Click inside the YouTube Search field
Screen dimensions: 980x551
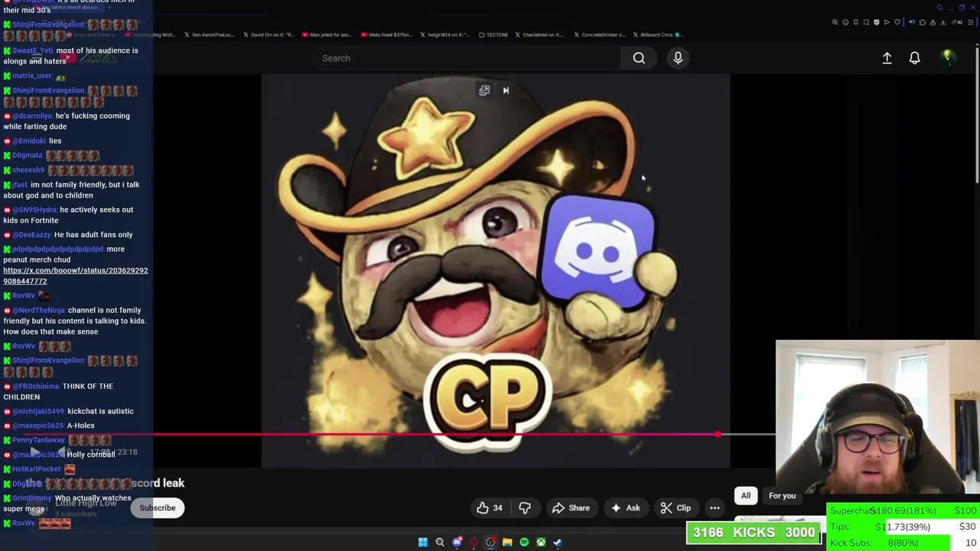point(467,58)
